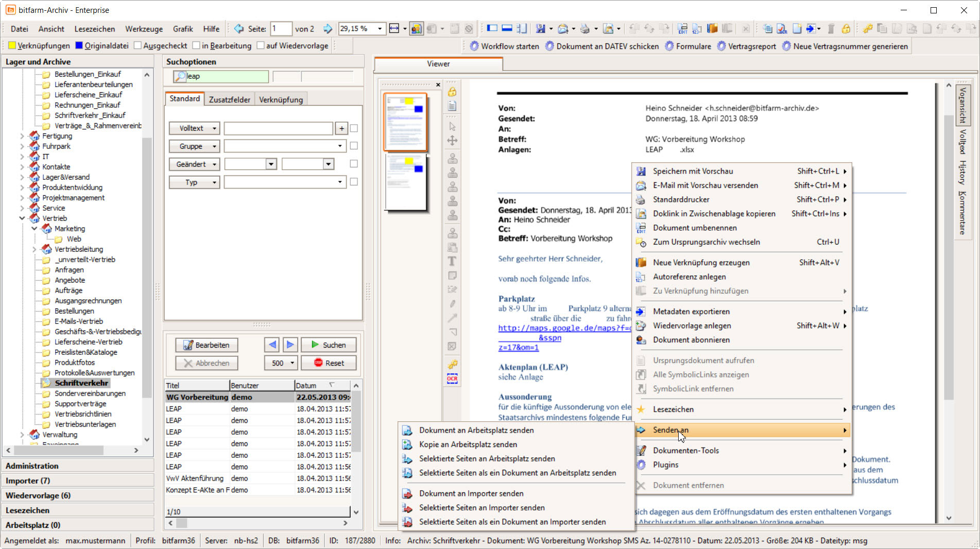Viewport: 980px width, 549px height.
Task: Open the Grafik menu
Action: 183,29
